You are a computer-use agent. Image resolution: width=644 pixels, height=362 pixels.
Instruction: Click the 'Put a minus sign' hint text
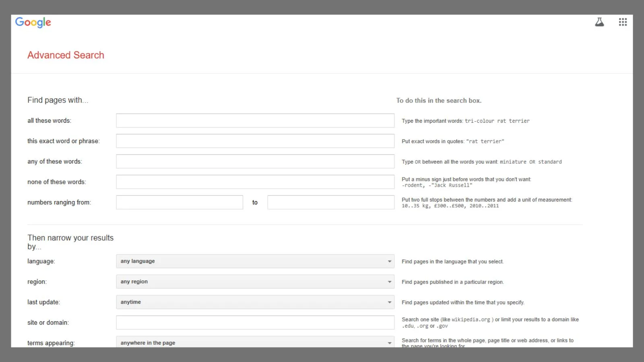[x=466, y=182]
